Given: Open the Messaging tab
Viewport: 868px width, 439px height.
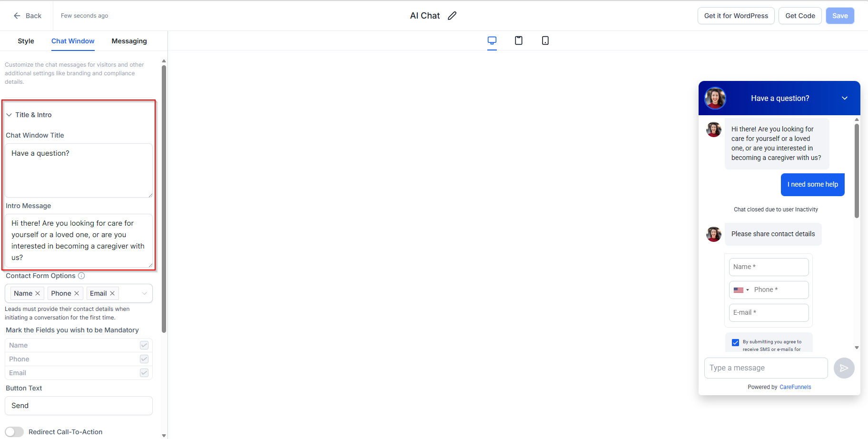Looking at the screenshot, I should pyautogui.click(x=129, y=41).
